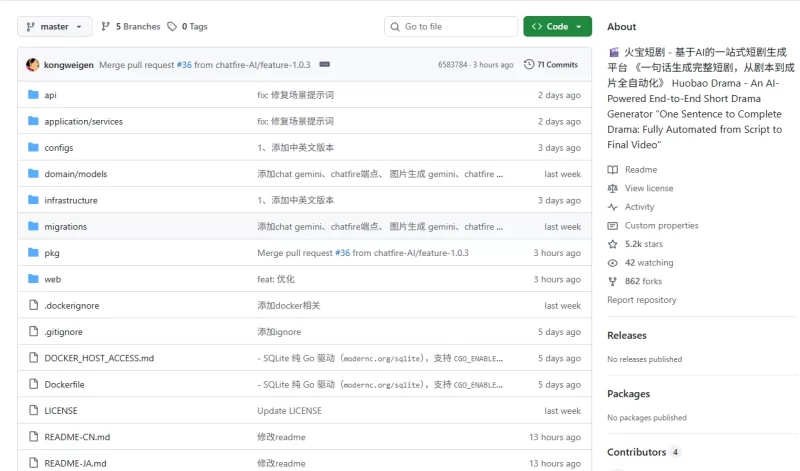Screen dimensions: 800x471
Task: Open the Contributors 4 heading
Action: 643,452
